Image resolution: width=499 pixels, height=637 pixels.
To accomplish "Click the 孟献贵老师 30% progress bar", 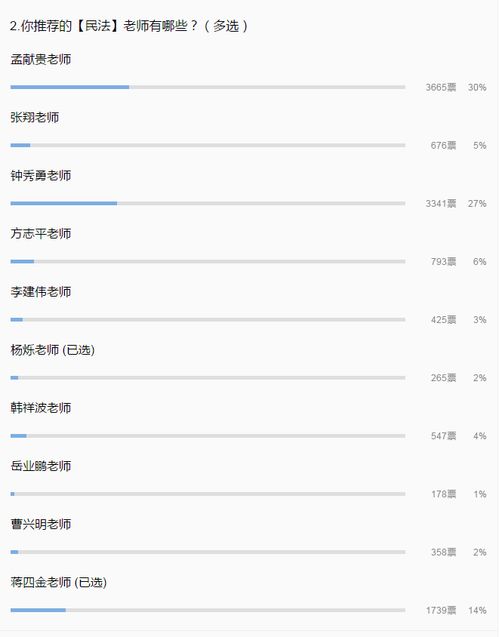I will (208, 87).
